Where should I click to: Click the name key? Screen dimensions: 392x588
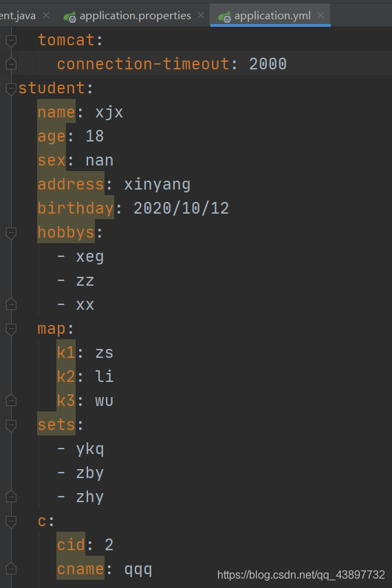pos(56,112)
